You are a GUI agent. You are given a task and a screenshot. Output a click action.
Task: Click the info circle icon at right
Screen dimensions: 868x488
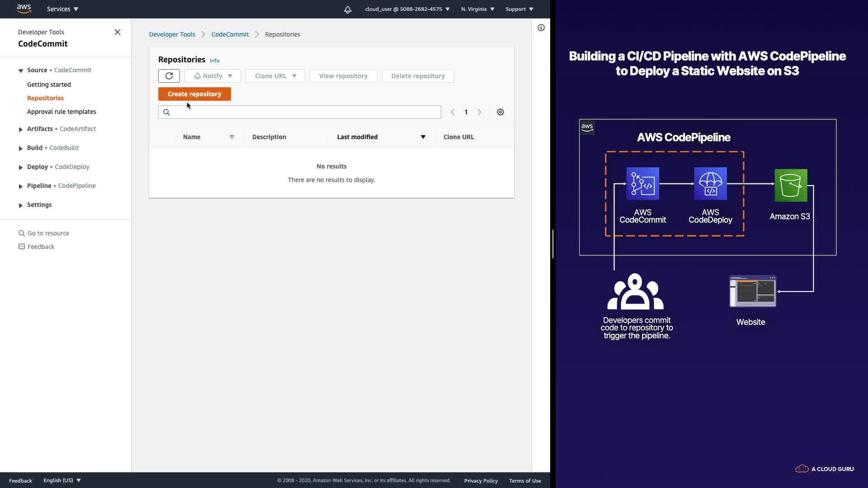coord(541,28)
